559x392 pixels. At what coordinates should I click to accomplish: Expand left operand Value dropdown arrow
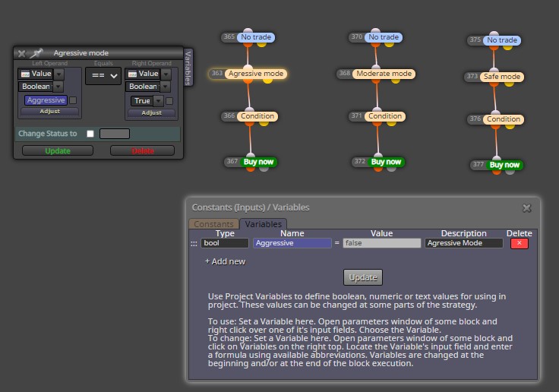[x=59, y=74]
